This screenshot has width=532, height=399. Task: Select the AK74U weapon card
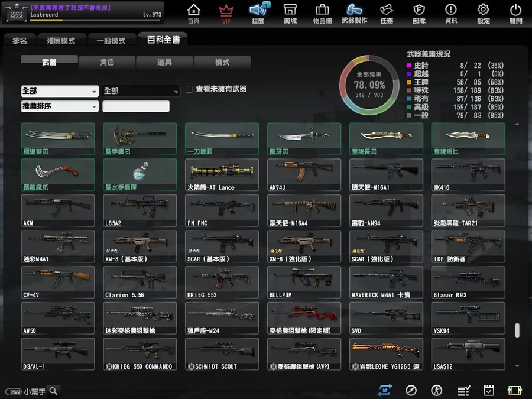coord(304,175)
